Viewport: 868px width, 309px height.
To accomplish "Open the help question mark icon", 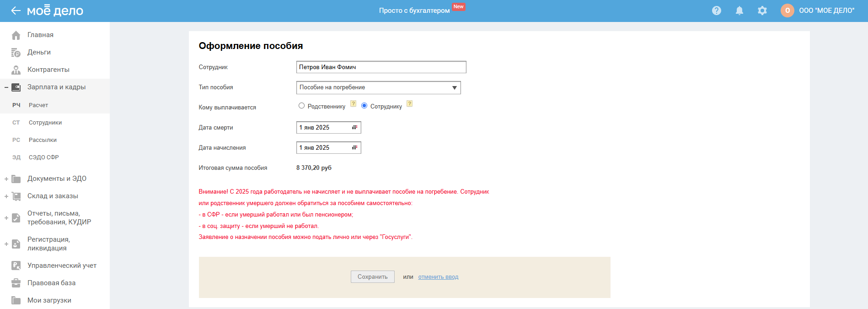I will [x=717, y=11].
